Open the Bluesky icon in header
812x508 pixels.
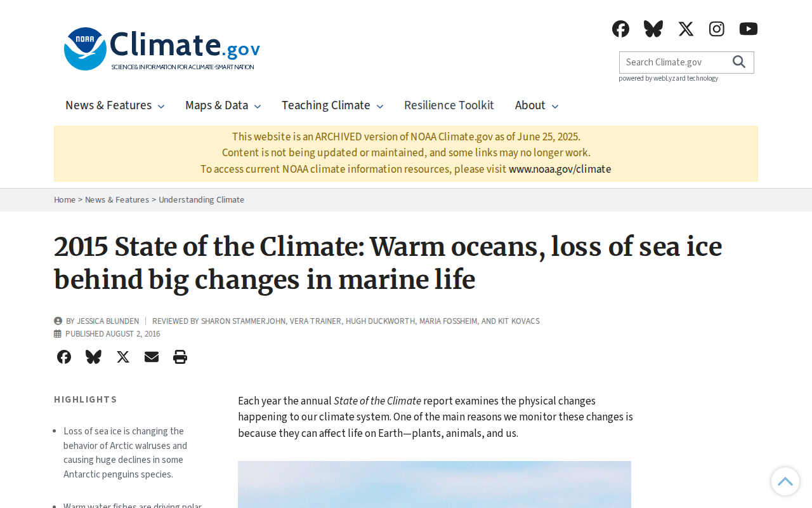(x=653, y=29)
